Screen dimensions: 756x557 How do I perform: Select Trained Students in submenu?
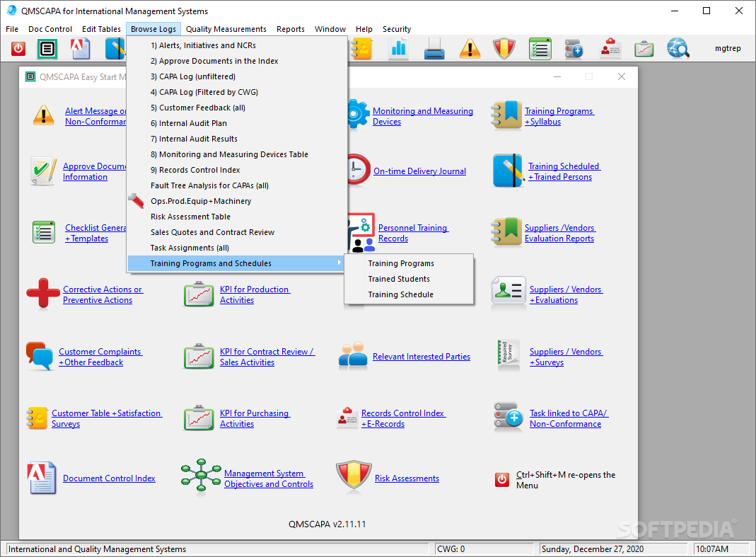coord(409,279)
